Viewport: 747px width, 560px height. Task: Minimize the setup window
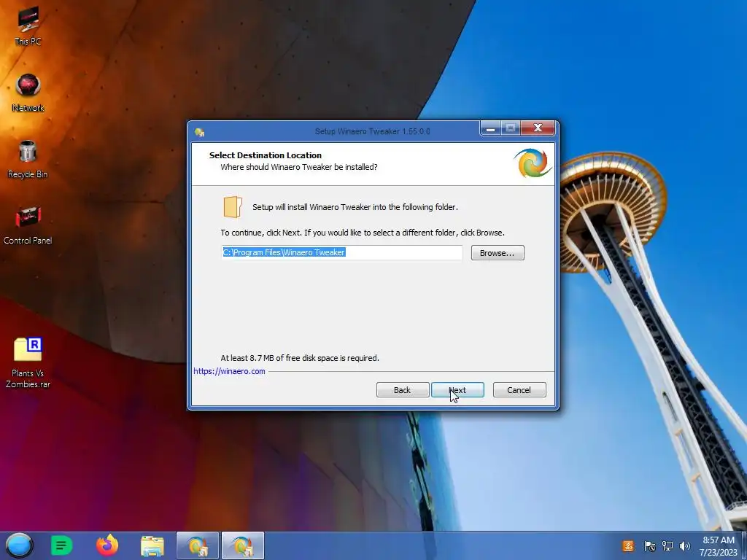490,128
